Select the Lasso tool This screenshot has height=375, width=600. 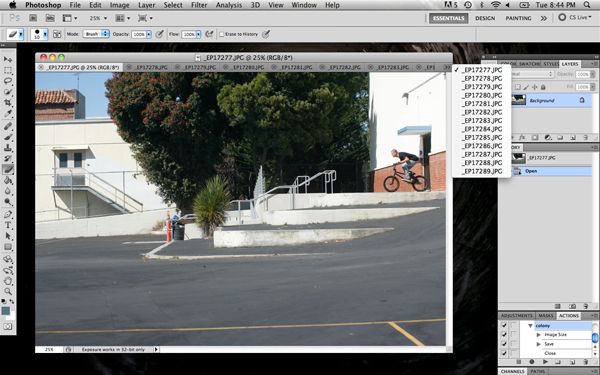point(8,81)
